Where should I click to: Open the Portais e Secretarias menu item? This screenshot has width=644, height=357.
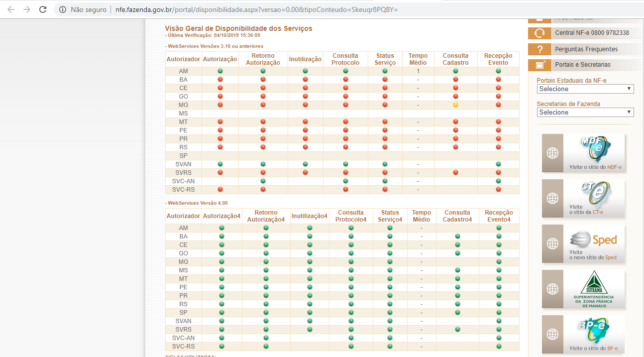pos(583,65)
